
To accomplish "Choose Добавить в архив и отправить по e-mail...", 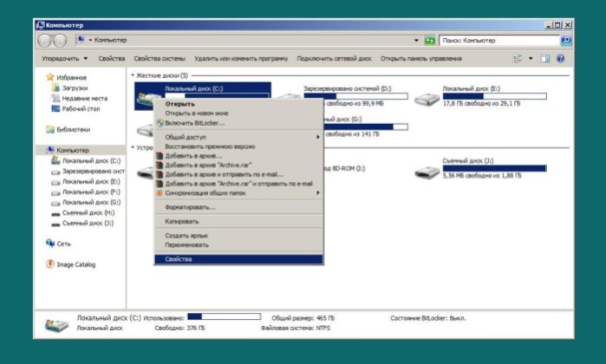I will click(x=238, y=175).
